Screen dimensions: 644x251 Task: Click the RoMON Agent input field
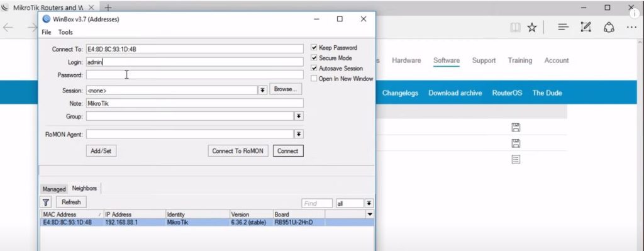coord(190,135)
